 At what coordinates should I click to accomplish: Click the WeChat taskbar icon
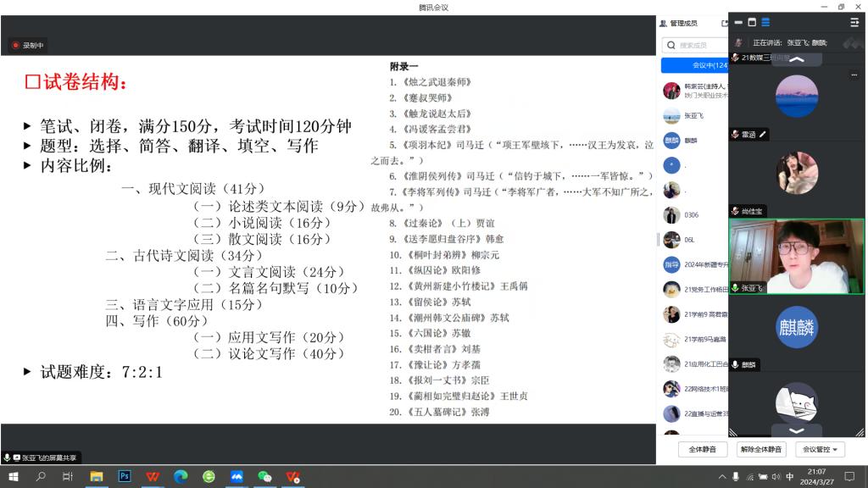tap(264, 477)
